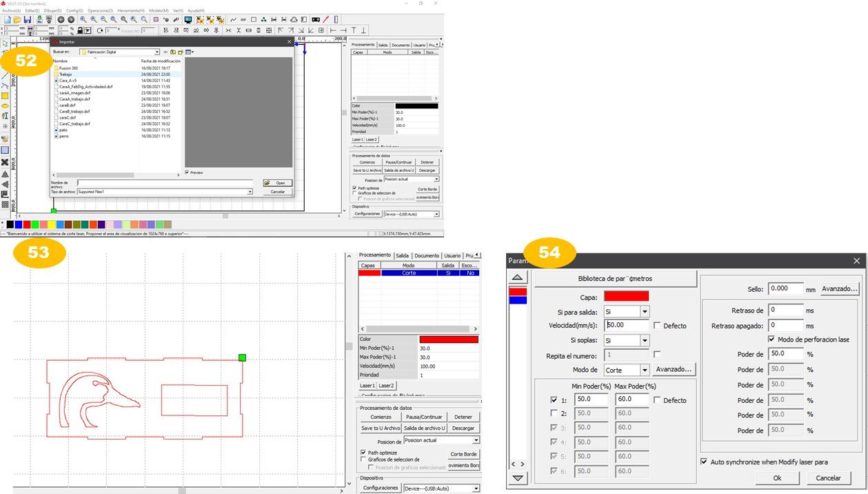
Task: Move layer down with bottom arrow in parameters dialog
Action: (518, 478)
